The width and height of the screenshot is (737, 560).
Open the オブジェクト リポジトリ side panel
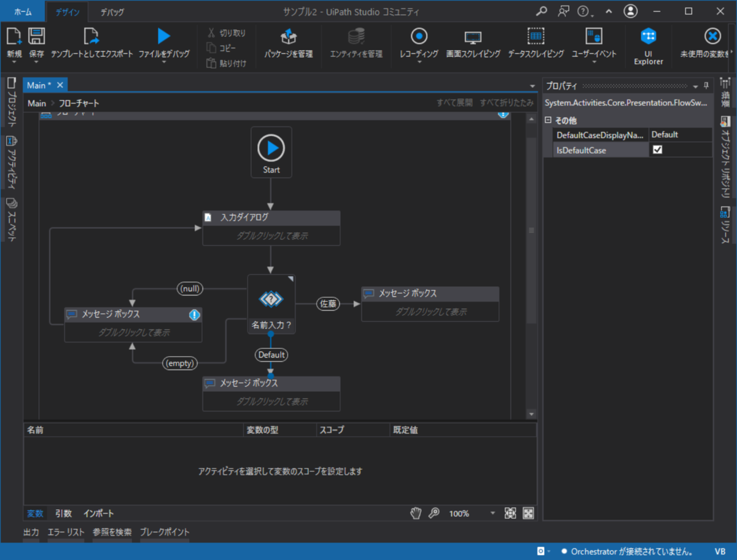pyautogui.click(x=725, y=158)
